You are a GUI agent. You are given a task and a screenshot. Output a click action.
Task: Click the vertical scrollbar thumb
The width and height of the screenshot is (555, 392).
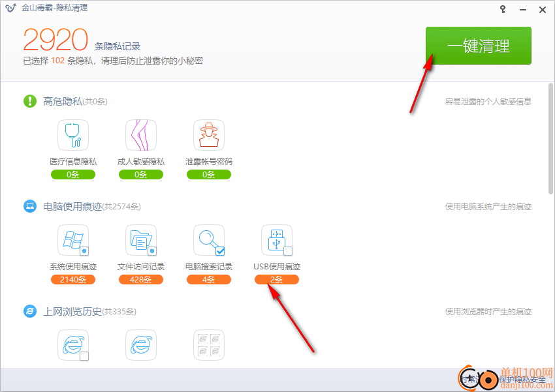[x=550, y=138]
